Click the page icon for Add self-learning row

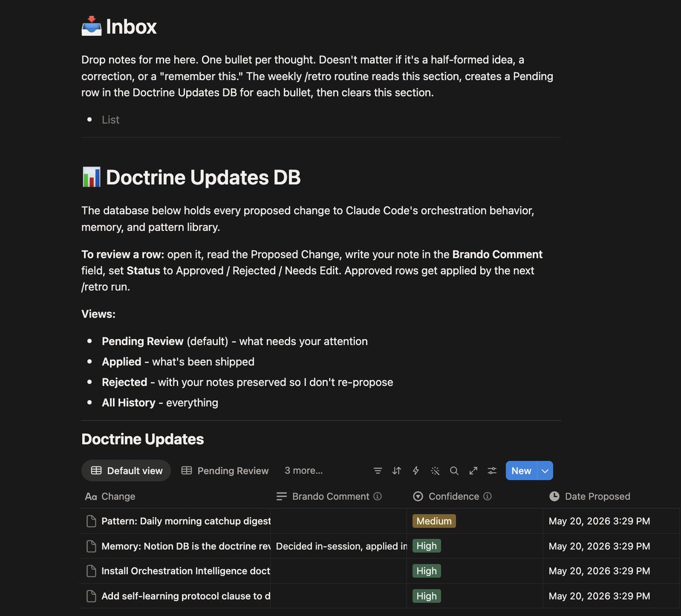click(x=91, y=596)
